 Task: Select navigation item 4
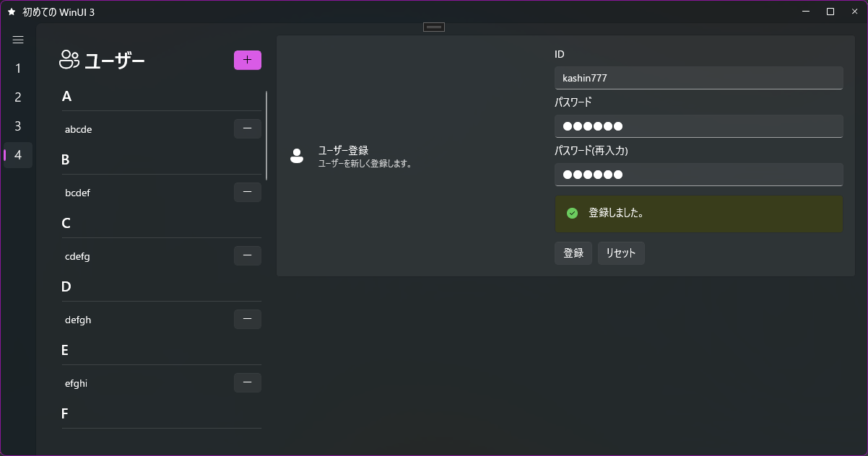(x=18, y=155)
